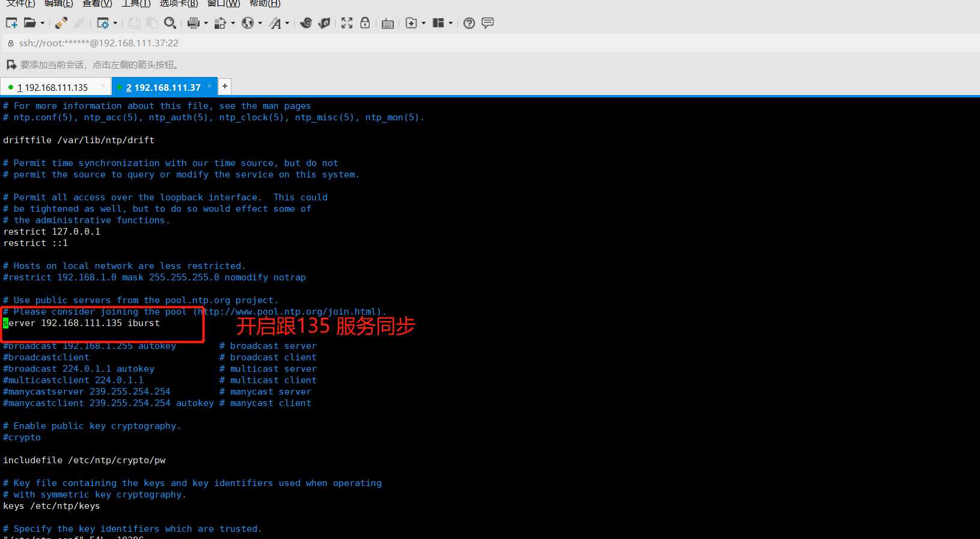Open the 选项卡(B) menu

pos(179,4)
